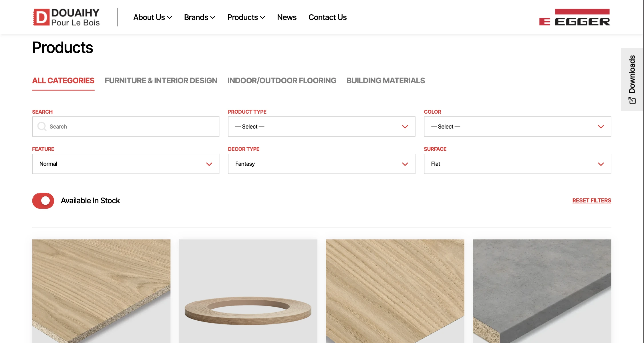Viewport: 644px width, 343px height.
Task: Click the Downloads external link icon
Action: point(632,100)
